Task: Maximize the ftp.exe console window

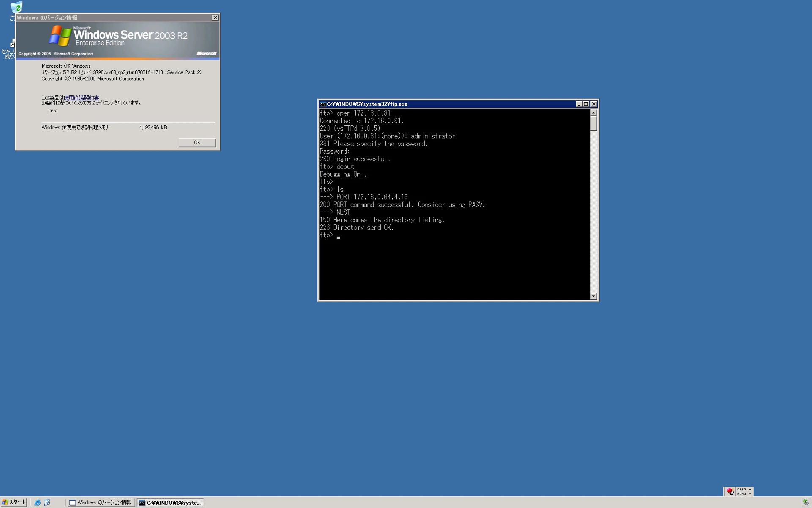Action: click(586, 104)
